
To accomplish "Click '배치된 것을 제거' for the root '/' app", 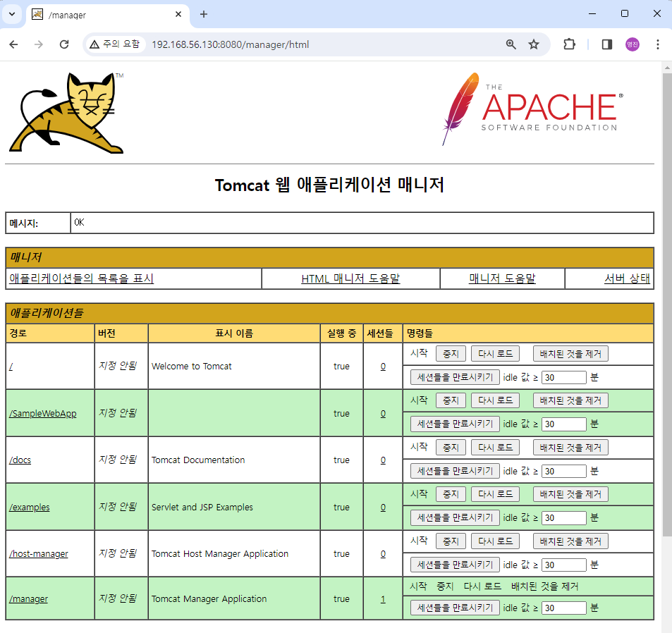I will tap(570, 354).
